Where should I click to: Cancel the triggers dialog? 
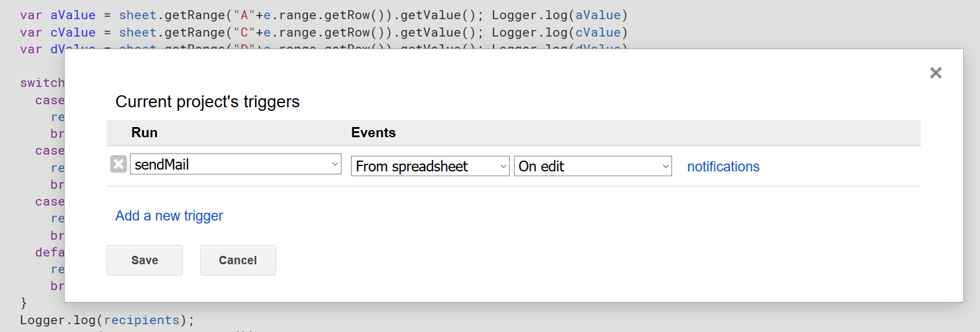[238, 260]
